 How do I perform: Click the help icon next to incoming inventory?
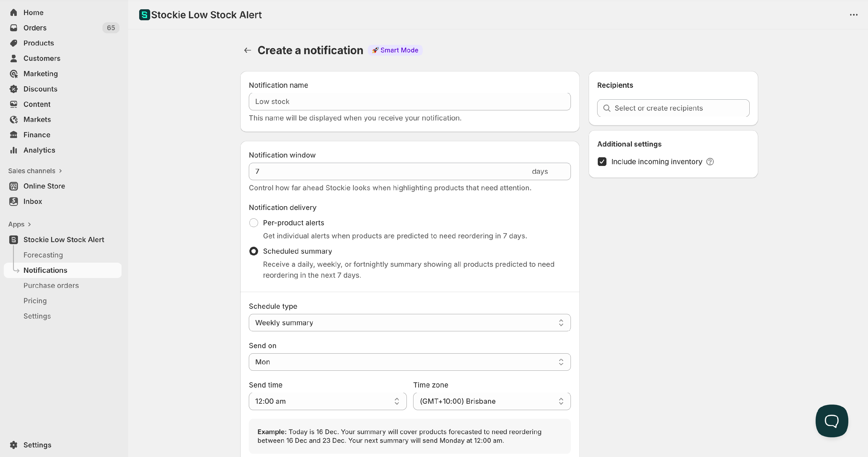tap(710, 162)
